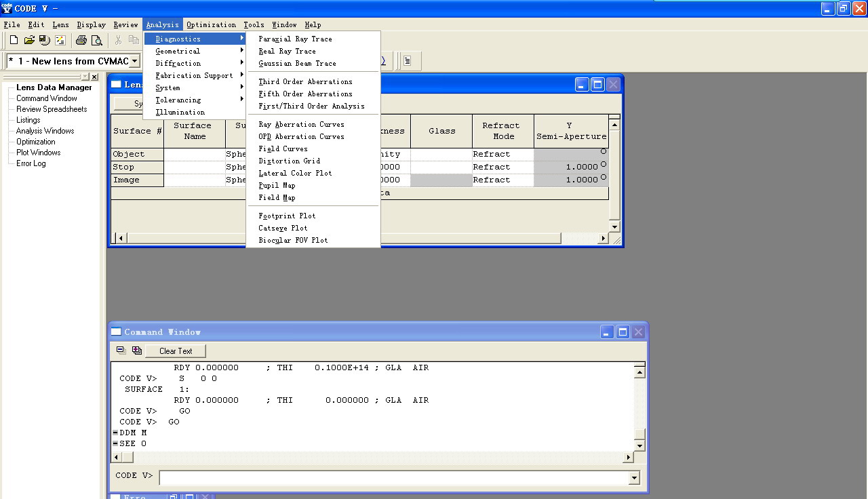The width and height of the screenshot is (868, 499).
Task: Select First/Third Order Analysis
Action: point(313,106)
